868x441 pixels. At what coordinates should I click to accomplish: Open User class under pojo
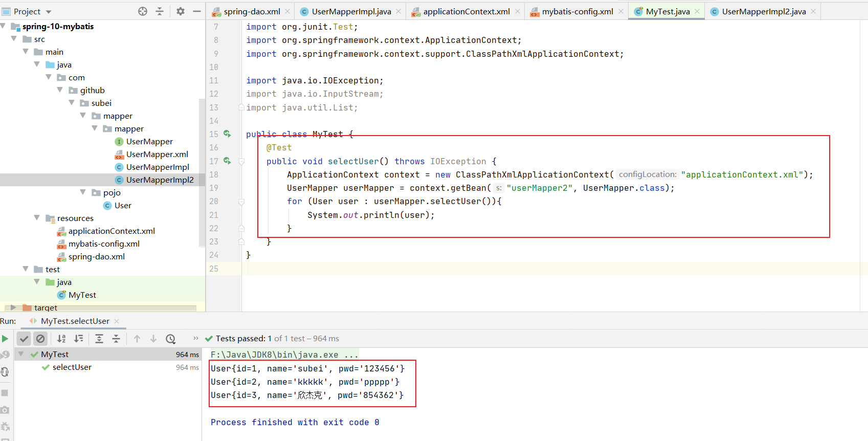coord(117,205)
